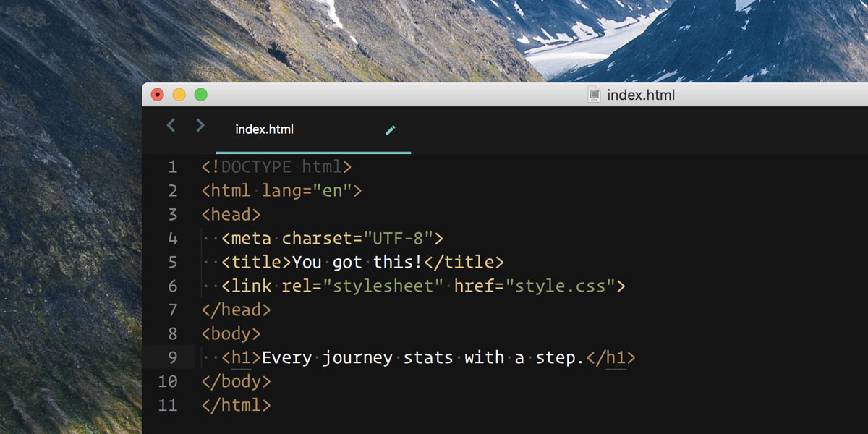The image size is (868, 434).
Task: Select the forward navigation chevron
Action: [x=200, y=124]
